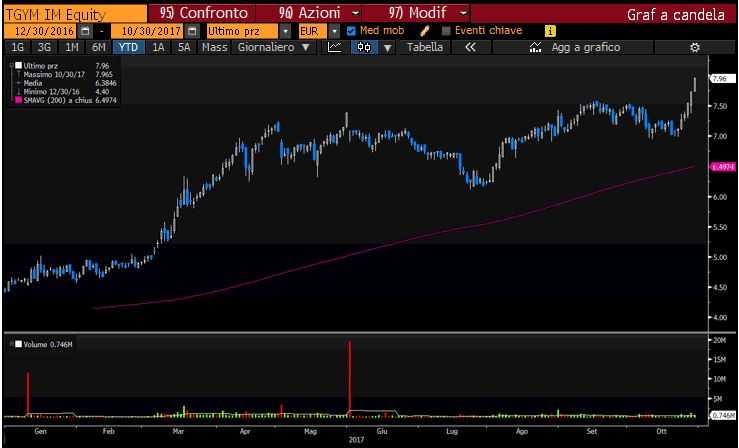739x448 pixels.
Task: Expand the 96) Azioni dropdown arrow
Action: coord(356,13)
